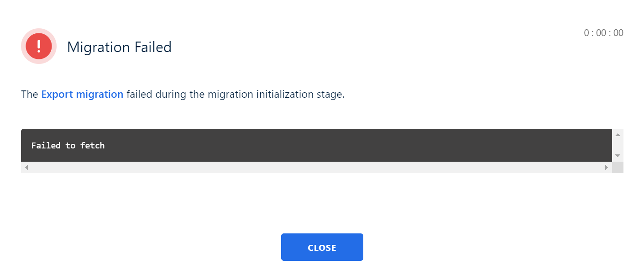The width and height of the screenshot is (644, 280).
Task: Click the error log's scroll down arrow
Action: (x=618, y=156)
